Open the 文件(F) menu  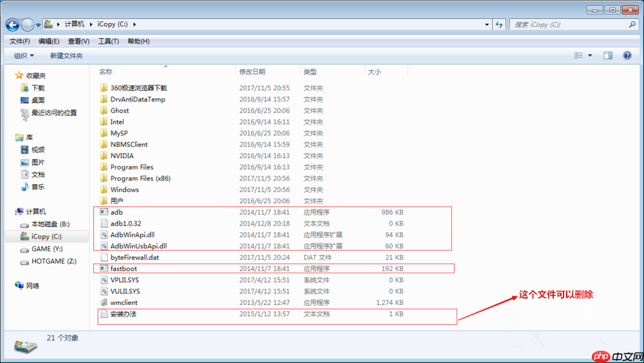20,41
